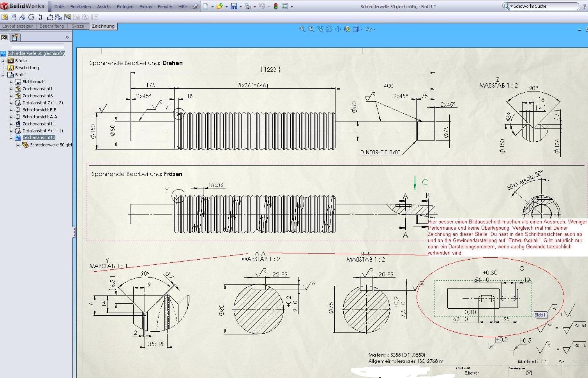This screenshot has height=378, width=588.
Task: Click the Save disk icon
Action: pos(234,7)
